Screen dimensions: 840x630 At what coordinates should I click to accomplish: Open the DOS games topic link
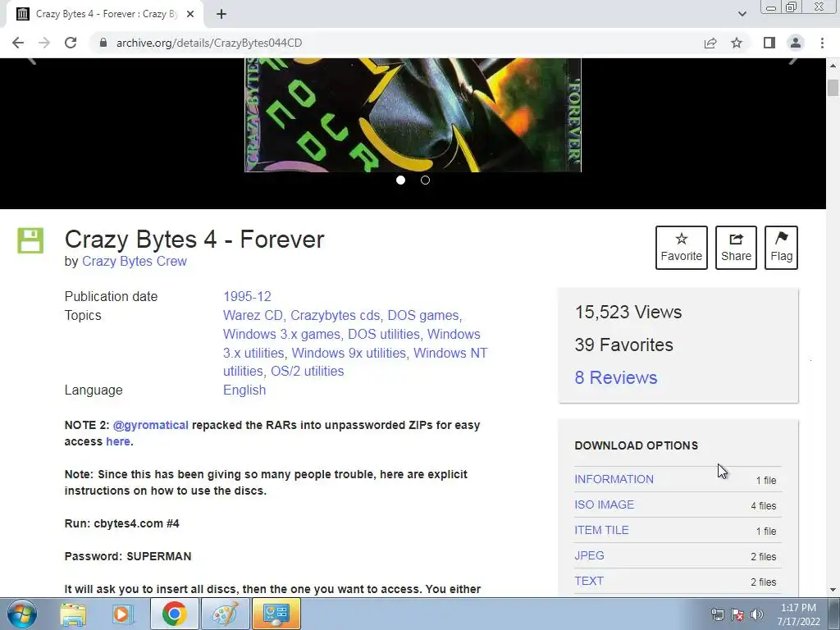(423, 316)
